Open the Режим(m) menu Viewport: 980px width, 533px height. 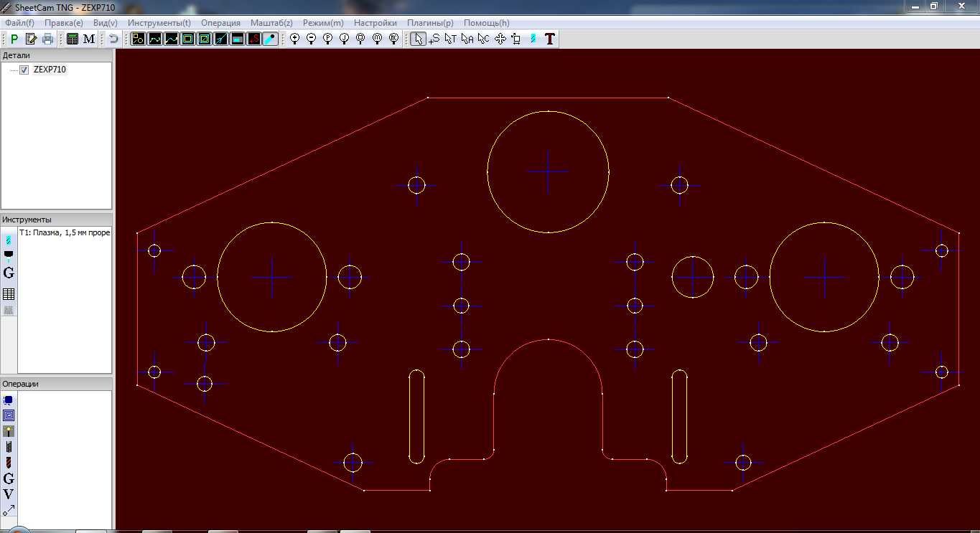pos(323,23)
